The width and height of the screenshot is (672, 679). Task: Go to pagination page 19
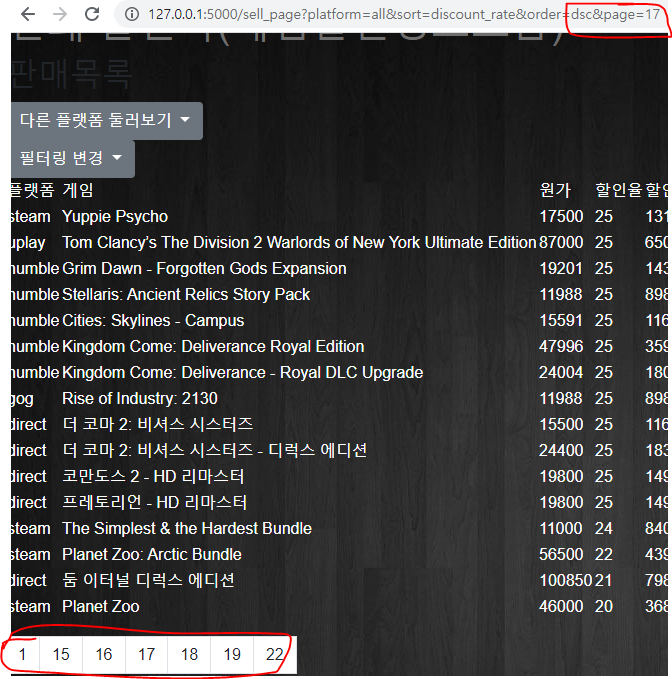pos(232,654)
